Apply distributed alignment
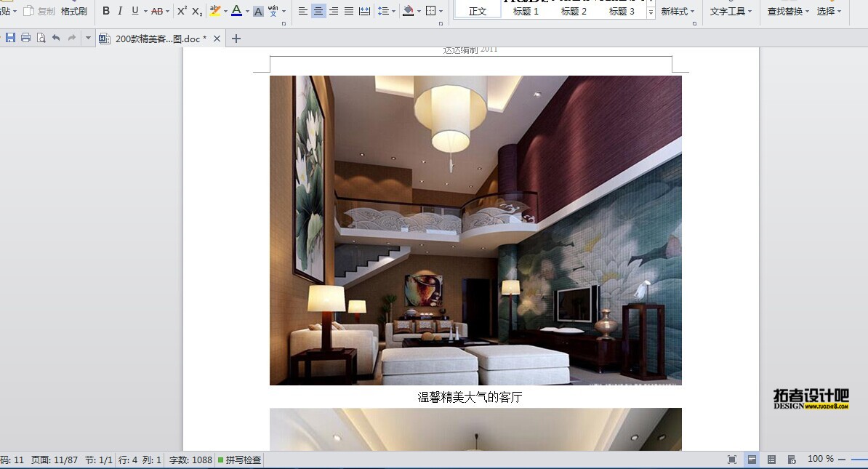The width and height of the screenshot is (868, 469). [364, 11]
